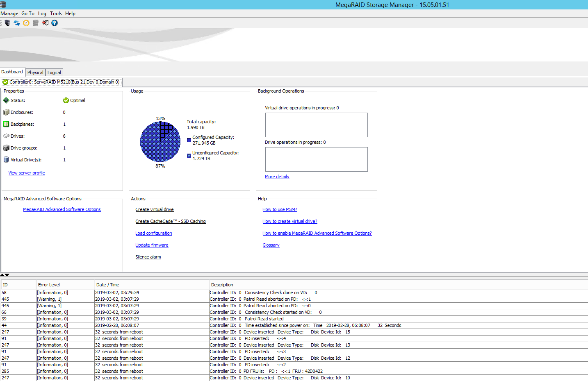Click the Silence alarm link

(148, 257)
